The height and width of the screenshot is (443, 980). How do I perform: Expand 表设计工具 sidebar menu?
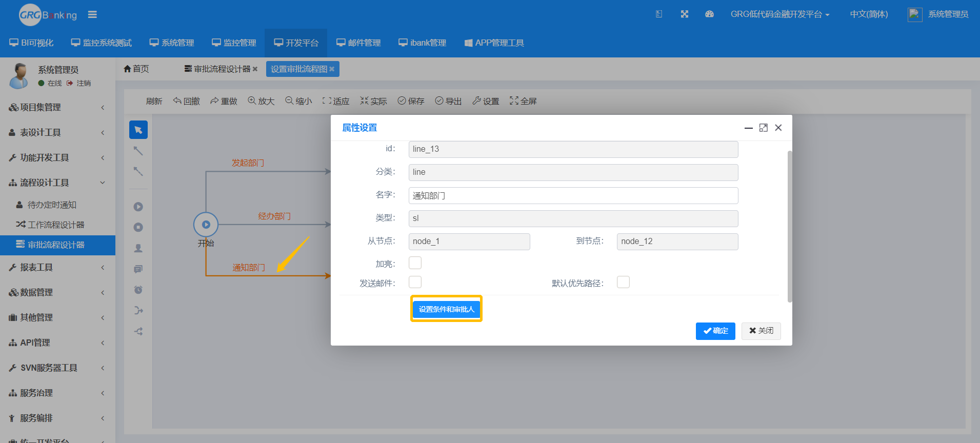click(57, 132)
